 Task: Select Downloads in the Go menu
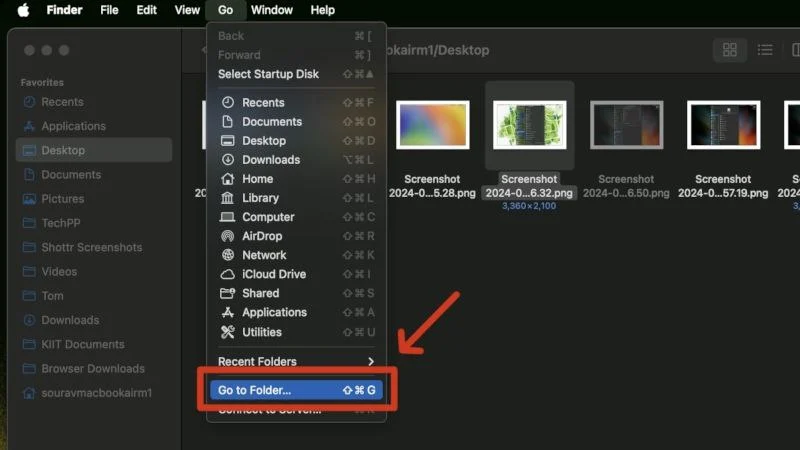[x=270, y=160]
